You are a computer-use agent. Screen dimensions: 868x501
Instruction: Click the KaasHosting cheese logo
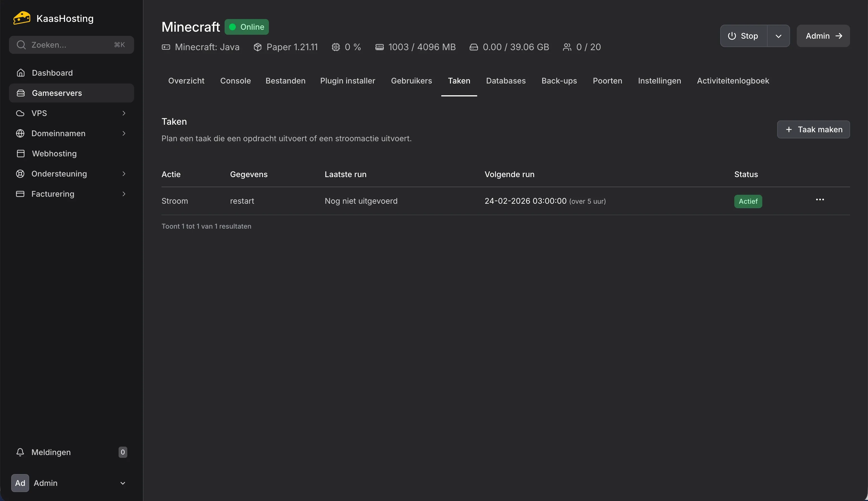coord(21,18)
